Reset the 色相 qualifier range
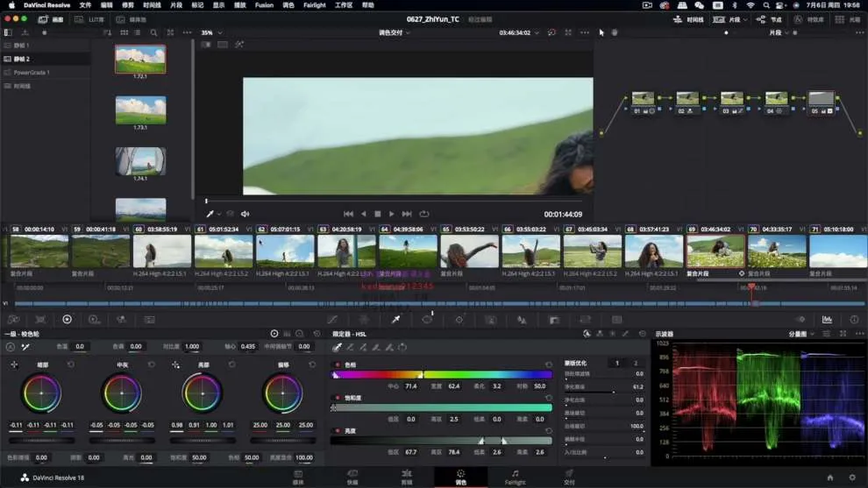The height and width of the screenshot is (488, 868). (x=550, y=364)
